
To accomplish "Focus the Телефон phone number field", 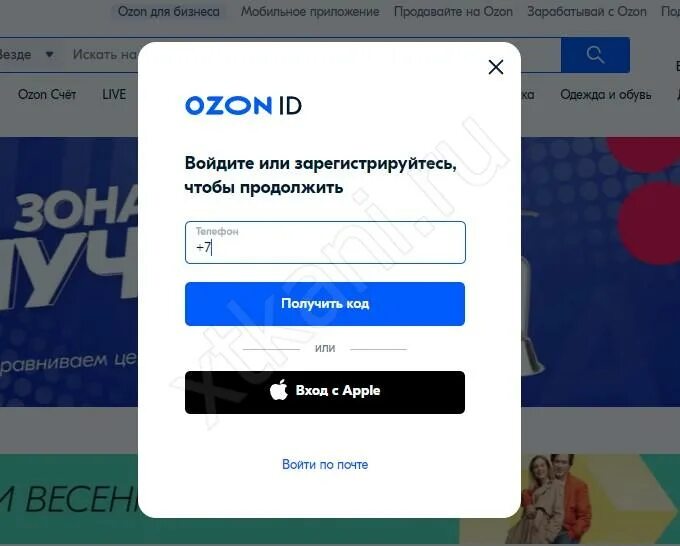I will [325, 242].
